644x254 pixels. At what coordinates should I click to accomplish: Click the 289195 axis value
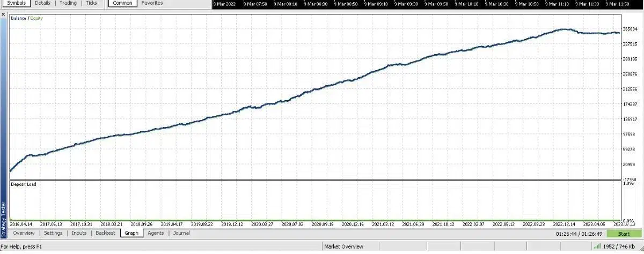pyautogui.click(x=629, y=59)
